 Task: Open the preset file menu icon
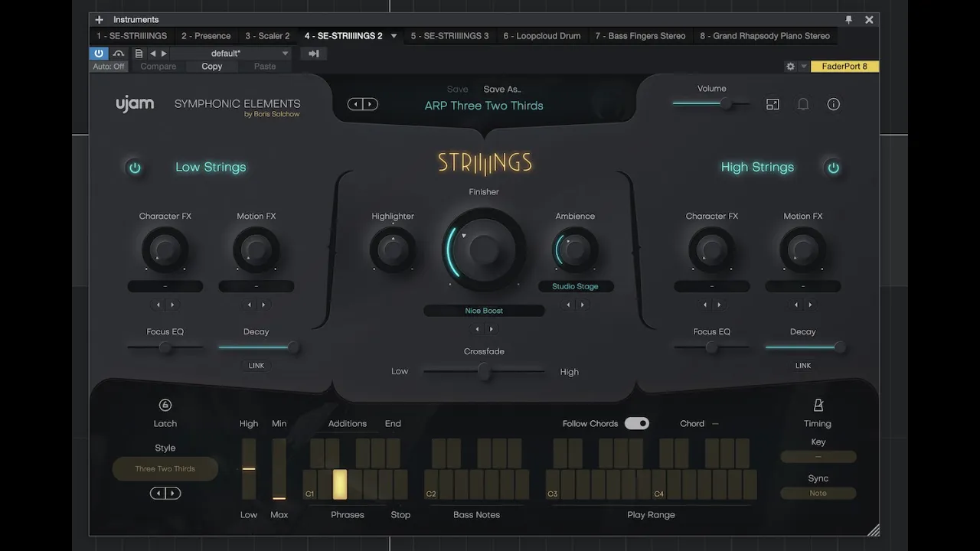point(139,54)
